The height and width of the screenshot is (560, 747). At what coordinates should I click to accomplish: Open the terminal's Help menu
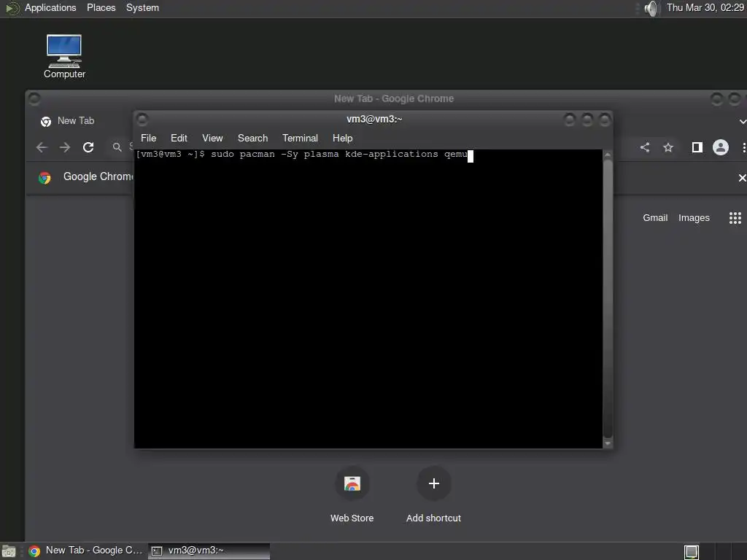[x=343, y=138]
